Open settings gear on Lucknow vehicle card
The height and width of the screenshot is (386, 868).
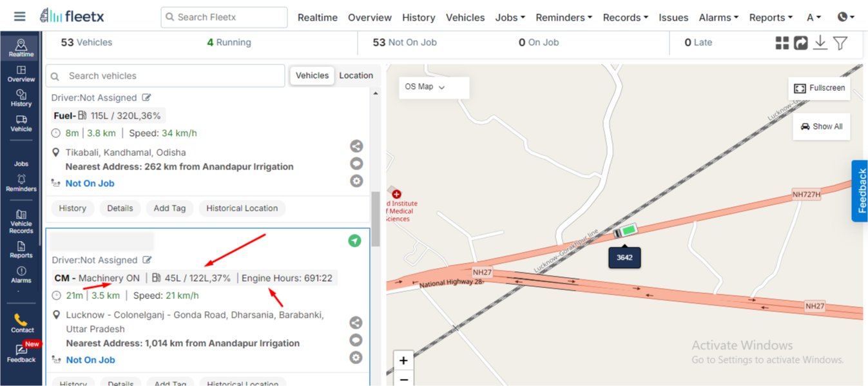[356, 358]
